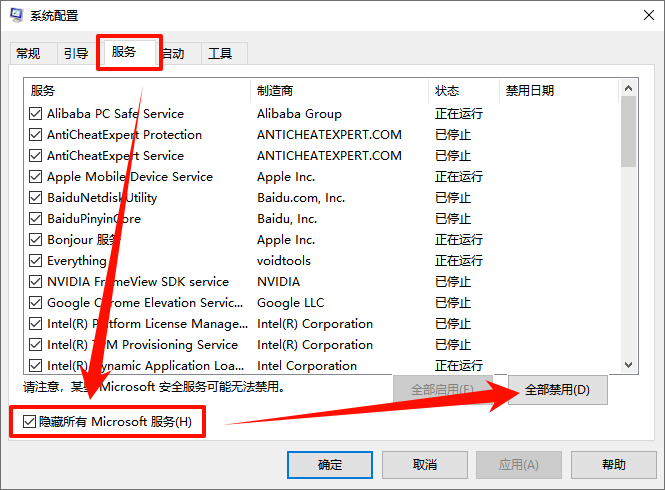Image resolution: width=665 pixels, height=490 pixels.
Task: Click the 取消 button
Action: (x=425, y=465)
